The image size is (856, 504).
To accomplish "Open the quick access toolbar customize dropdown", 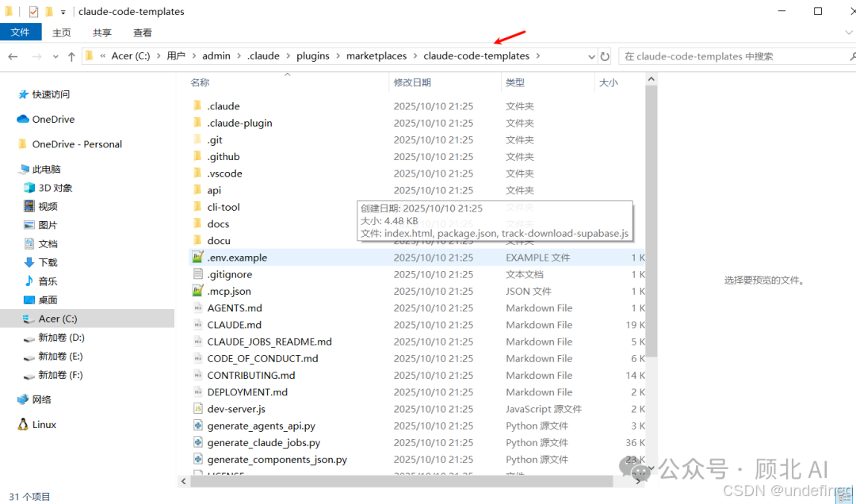I will 63,11.
